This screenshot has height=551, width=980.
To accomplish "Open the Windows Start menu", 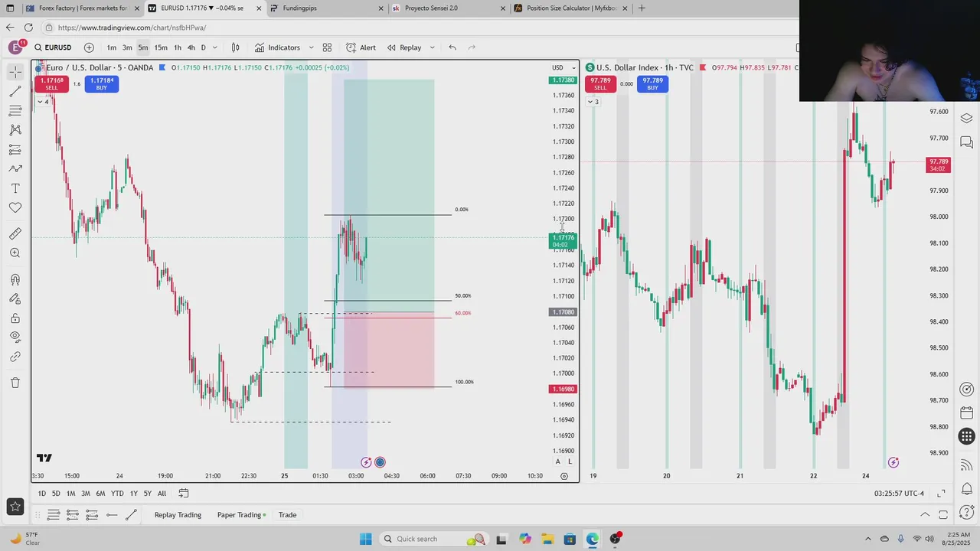I will point(365,539).
